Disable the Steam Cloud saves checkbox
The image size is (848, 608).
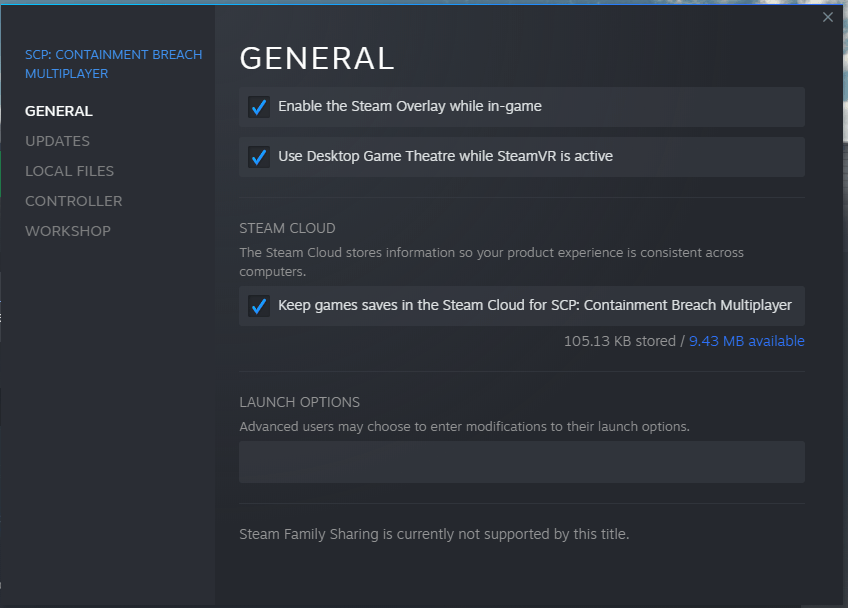[x=259, y=306]
